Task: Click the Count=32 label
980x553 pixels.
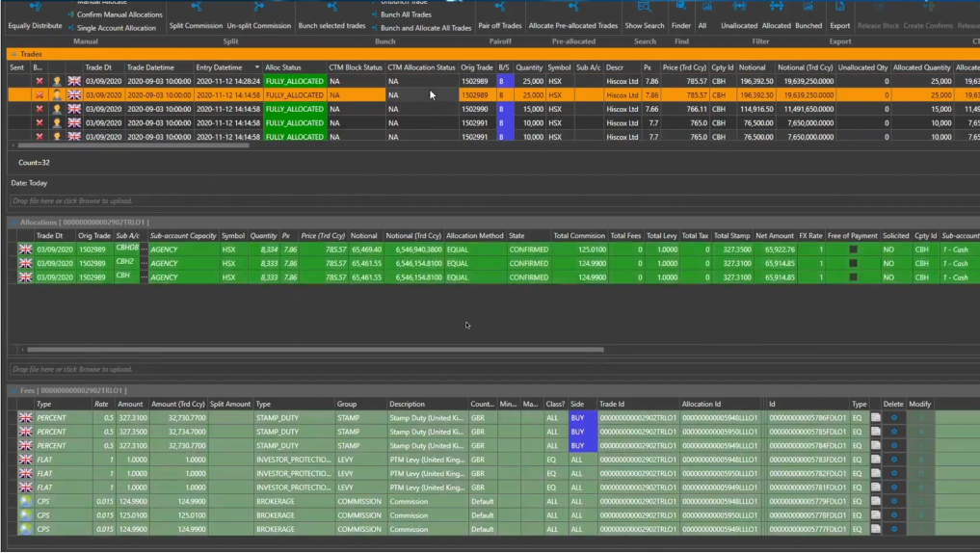Action: click(x=34, y=163)
